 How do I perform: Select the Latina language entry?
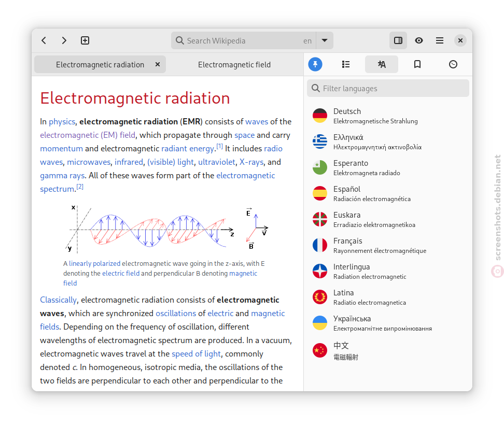[x=388, y=297]
